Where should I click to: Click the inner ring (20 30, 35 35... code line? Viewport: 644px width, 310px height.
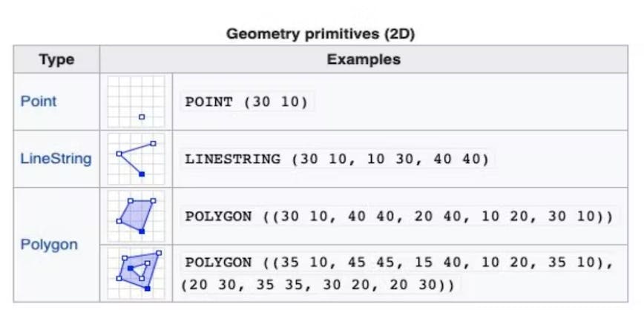[x=320, y=284]
